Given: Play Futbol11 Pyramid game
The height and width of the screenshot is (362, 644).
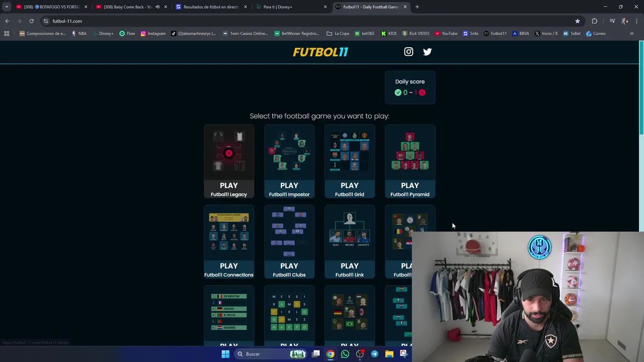Looking at the screenshot, I should point(410,161).
